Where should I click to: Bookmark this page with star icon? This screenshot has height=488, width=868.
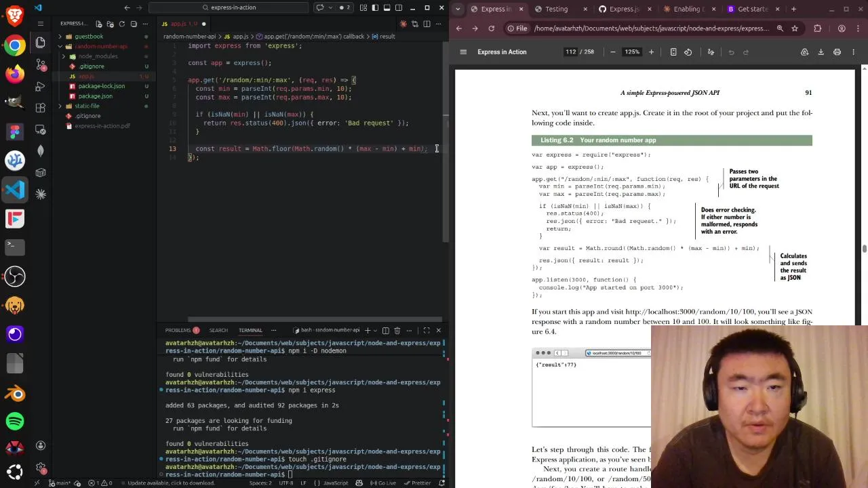tap(795, 28)
